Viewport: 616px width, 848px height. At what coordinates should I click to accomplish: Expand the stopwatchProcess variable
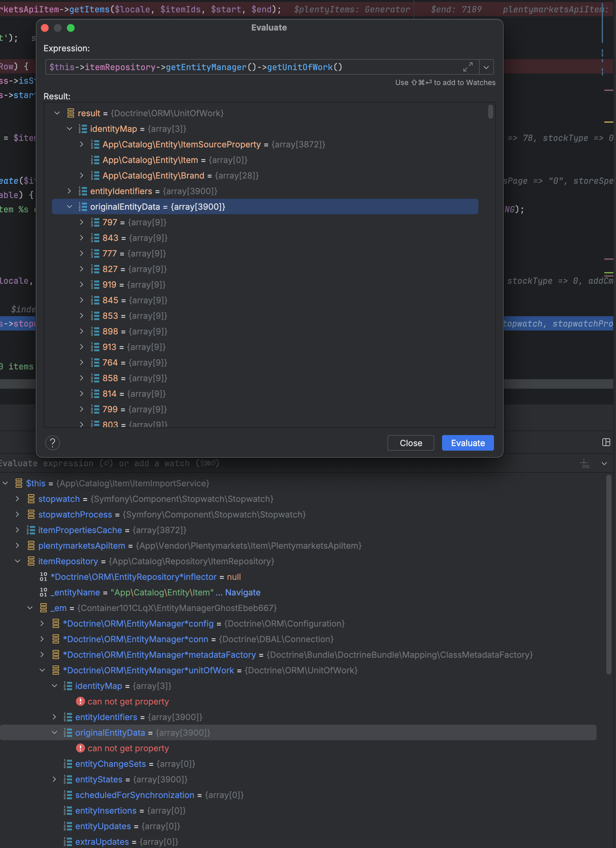point(18,515)
